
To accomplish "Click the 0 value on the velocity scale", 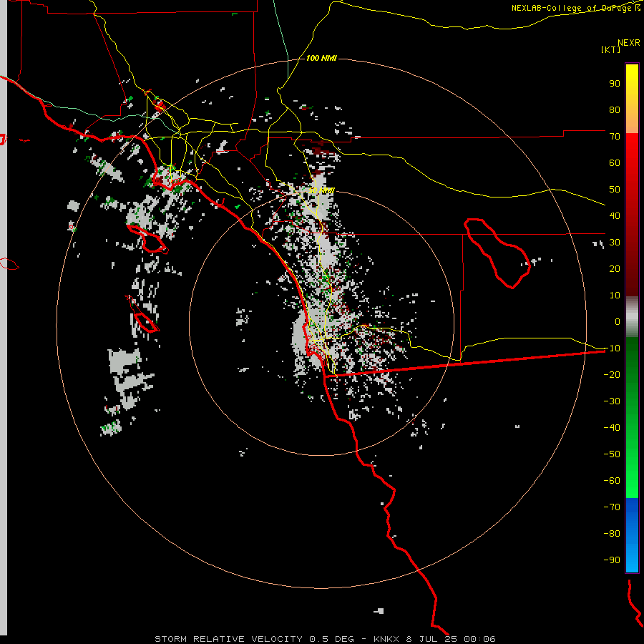I will point(618,322).
